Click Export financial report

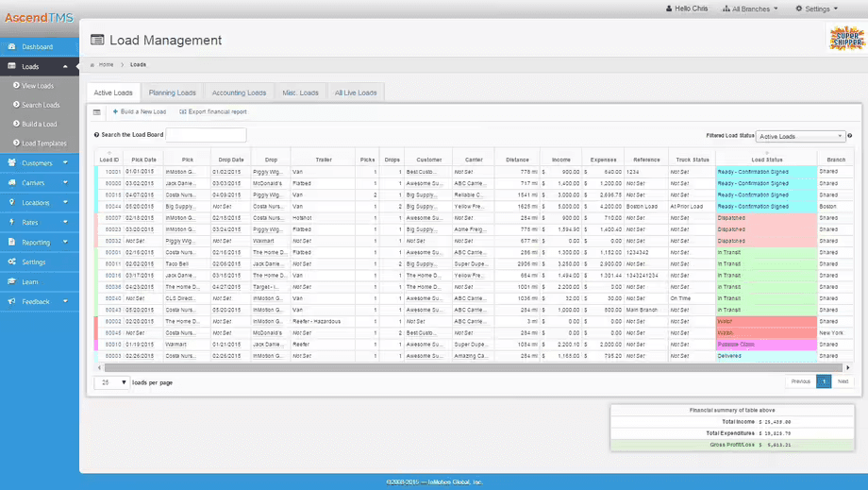pyautogui.click(x=213, y=111)
